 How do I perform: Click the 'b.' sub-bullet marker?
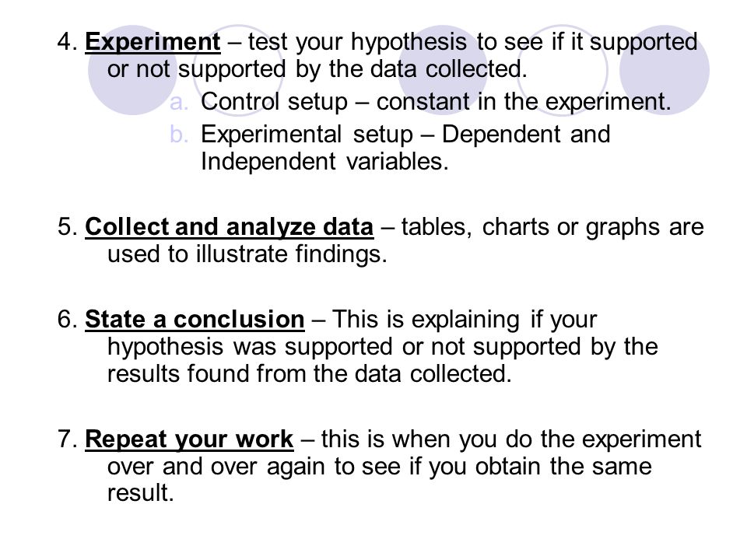coord(179,135)
